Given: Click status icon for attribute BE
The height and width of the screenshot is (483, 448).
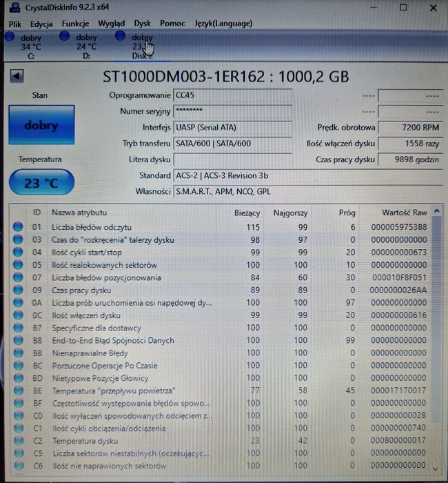Looking at the screenshot, I should (x=19, y=391).
